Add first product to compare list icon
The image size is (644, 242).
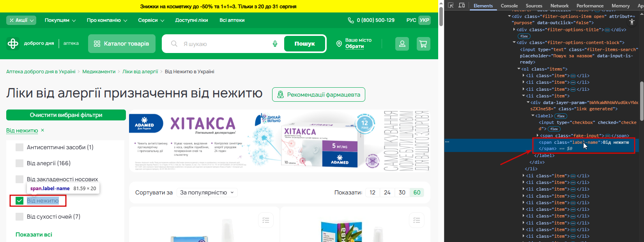(266, 220)
